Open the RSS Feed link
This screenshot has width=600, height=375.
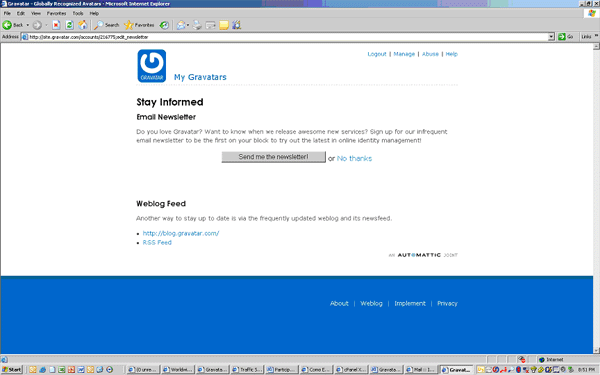pos(157,243)
